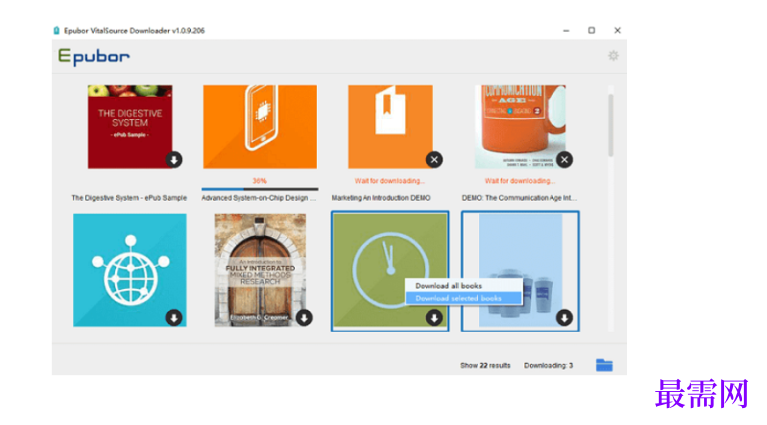The height and width of the screenshot is (425, 767).
Task: Click Wait for downloading under Communication Age
Action: coord(520,181)
